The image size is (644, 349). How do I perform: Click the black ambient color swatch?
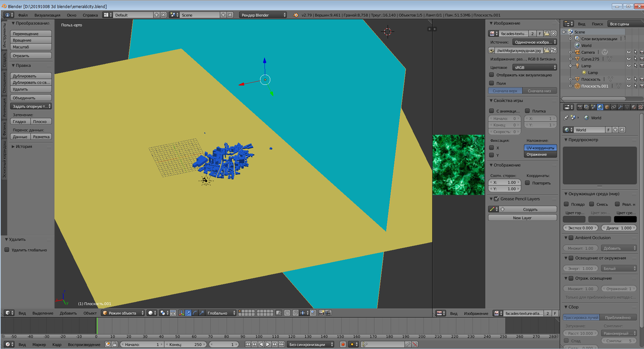[625, 219]
